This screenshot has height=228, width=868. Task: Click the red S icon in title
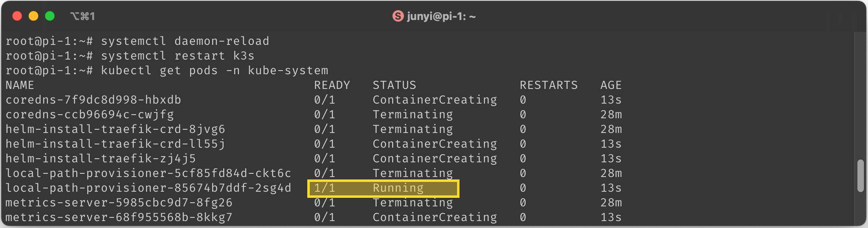click(x=398, y=16)
